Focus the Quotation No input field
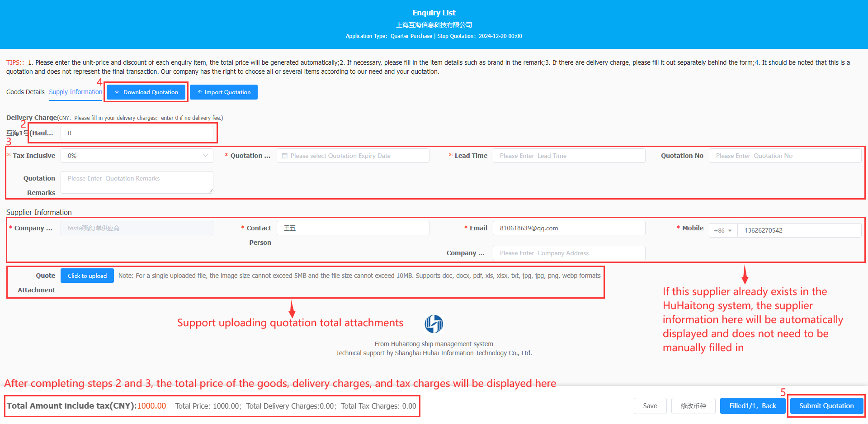 (x=785, y=156)
